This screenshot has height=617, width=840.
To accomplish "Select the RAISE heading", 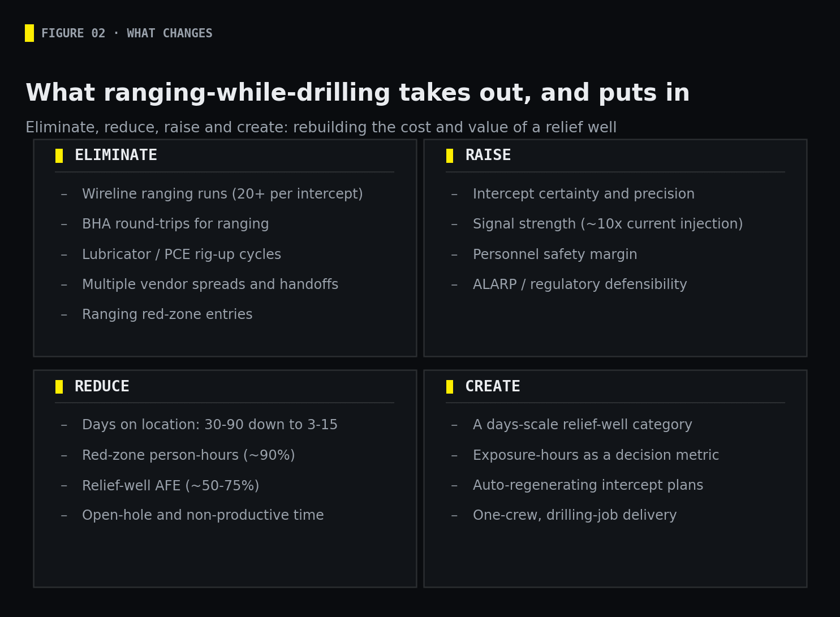I will click(x=488, y=156).
